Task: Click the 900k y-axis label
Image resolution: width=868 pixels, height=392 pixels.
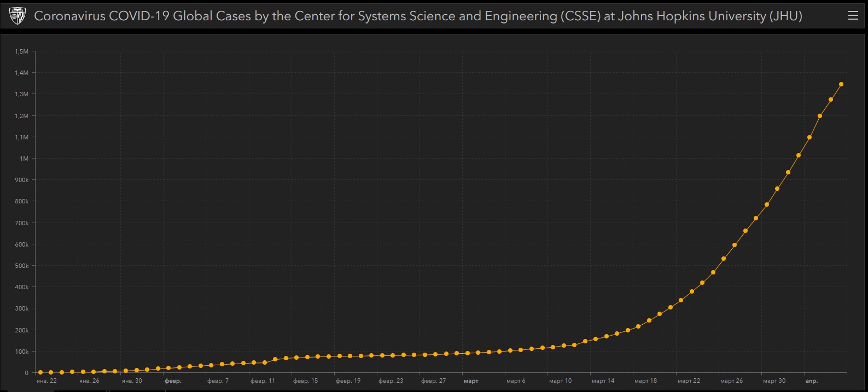Action: tap(22, 180)
